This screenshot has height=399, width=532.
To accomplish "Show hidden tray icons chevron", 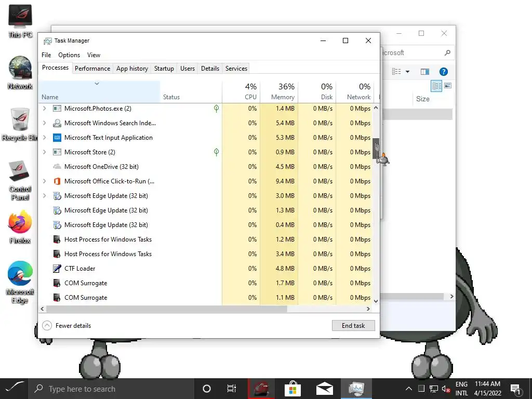I will 409,389.
